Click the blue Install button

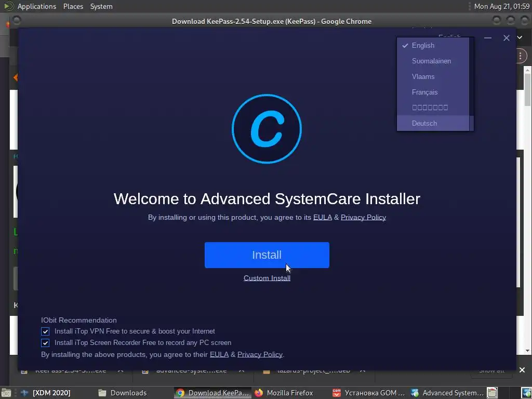coord(267,255)
